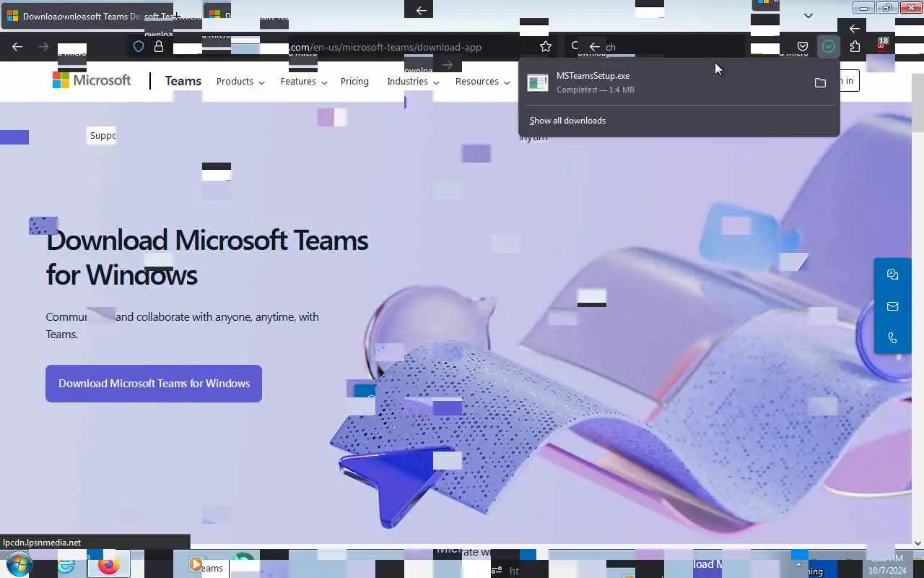Expand the List all tabs chevron
924x578 pixels.
point(808,16)
